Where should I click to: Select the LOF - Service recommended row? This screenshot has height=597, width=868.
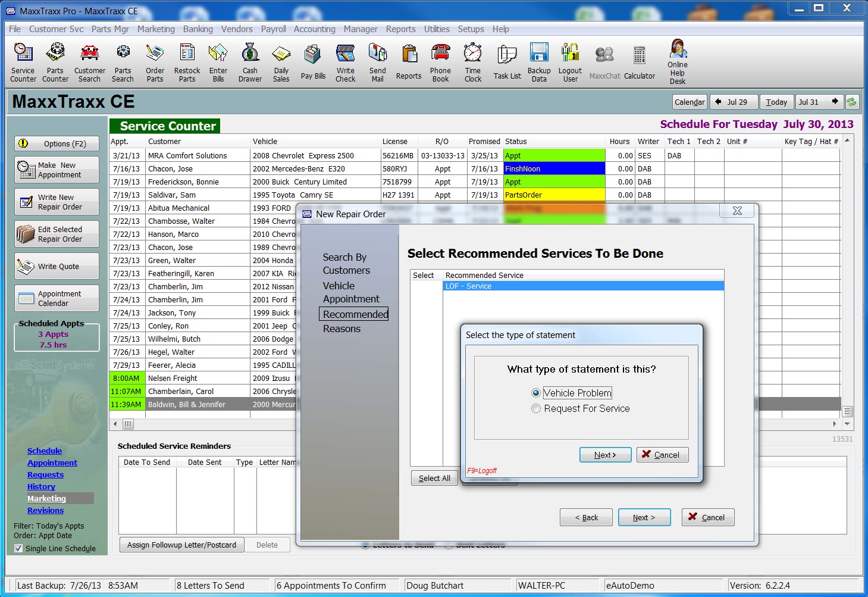pos(583,286)
